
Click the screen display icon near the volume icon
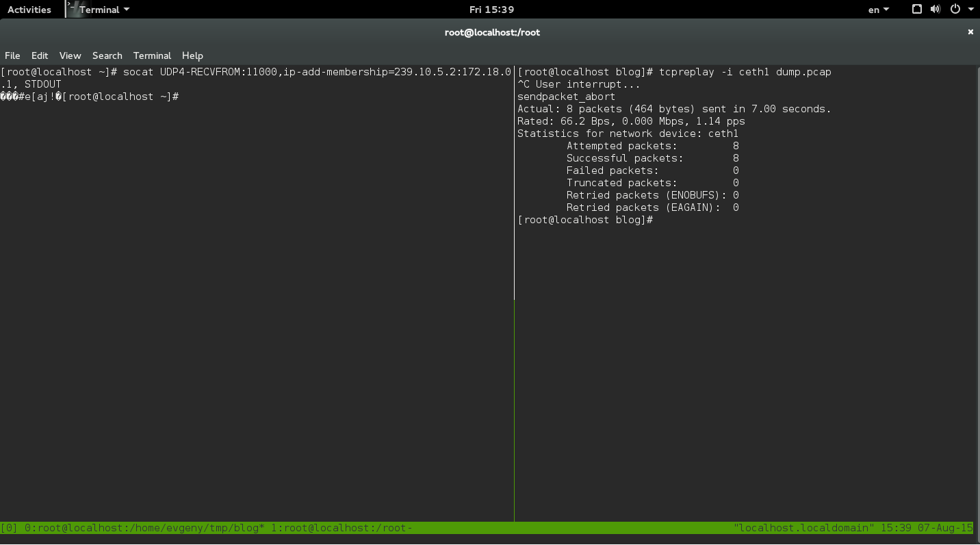(x=916, y=9)
